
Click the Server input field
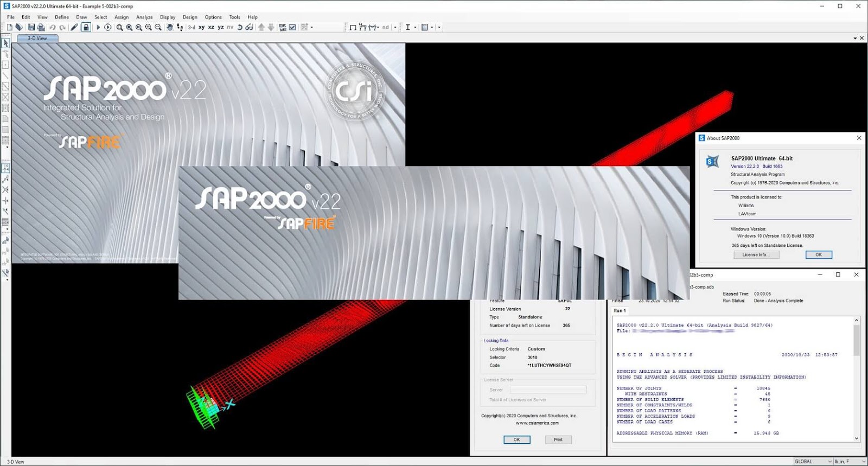pyautogui.click(x=548, y=390)
